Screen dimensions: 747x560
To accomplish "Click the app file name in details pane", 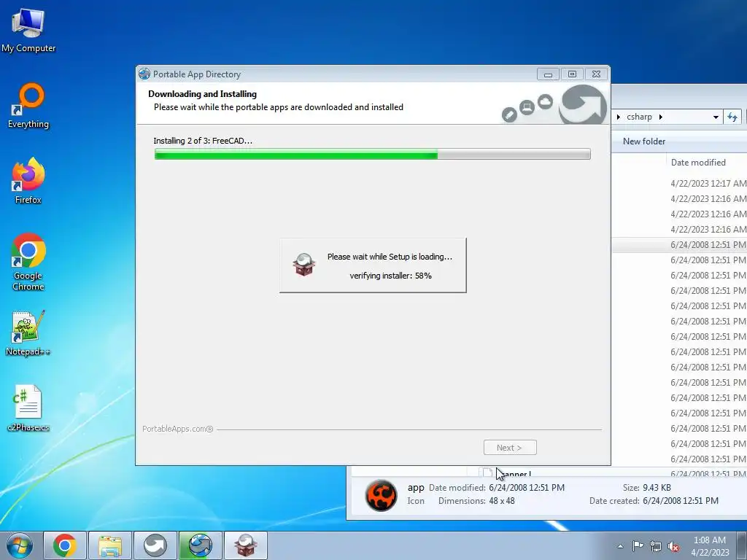I will 415,488.
